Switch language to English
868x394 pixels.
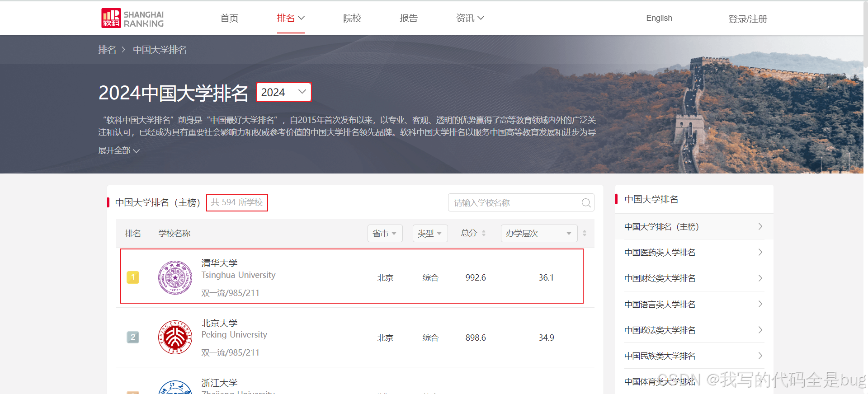(659, 18)
